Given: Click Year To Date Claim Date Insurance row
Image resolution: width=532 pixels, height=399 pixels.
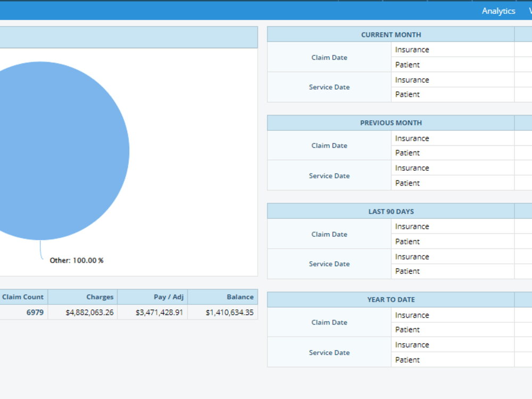Looking at the screenshot, I should [x=453, y=315].
